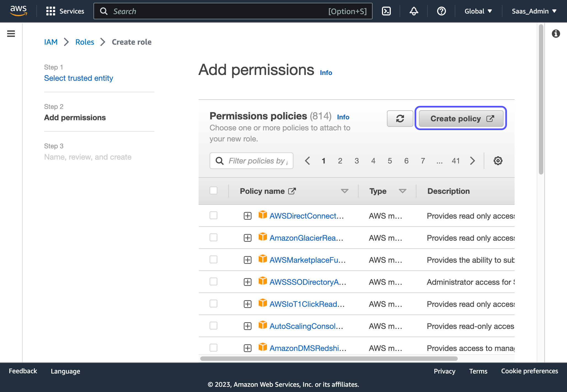Expand the AmazonGlacierRea policy details
The height and width of the screenshot is (392, 567).
point(248,238)
